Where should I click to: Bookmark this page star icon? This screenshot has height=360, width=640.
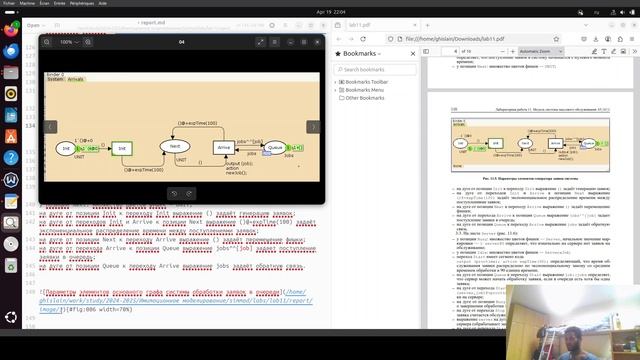556,39
